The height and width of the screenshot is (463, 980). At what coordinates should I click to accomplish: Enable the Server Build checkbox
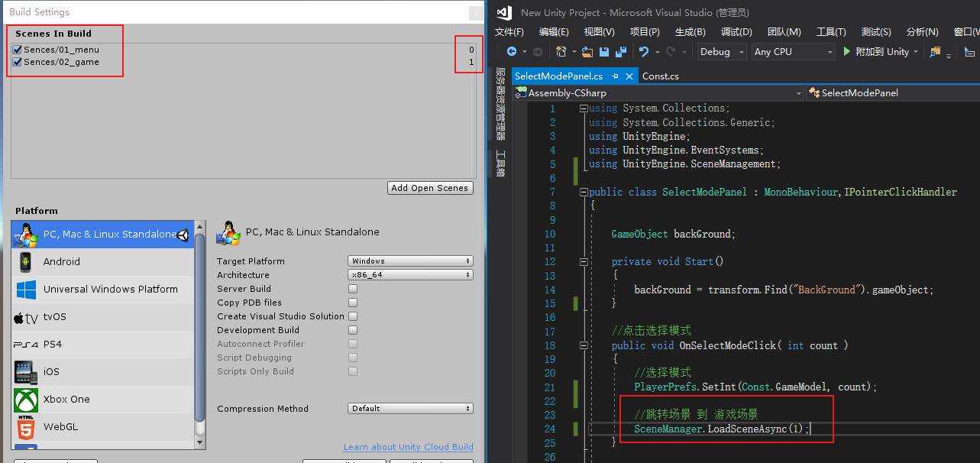pyautogui.click(x=353, y=289)
